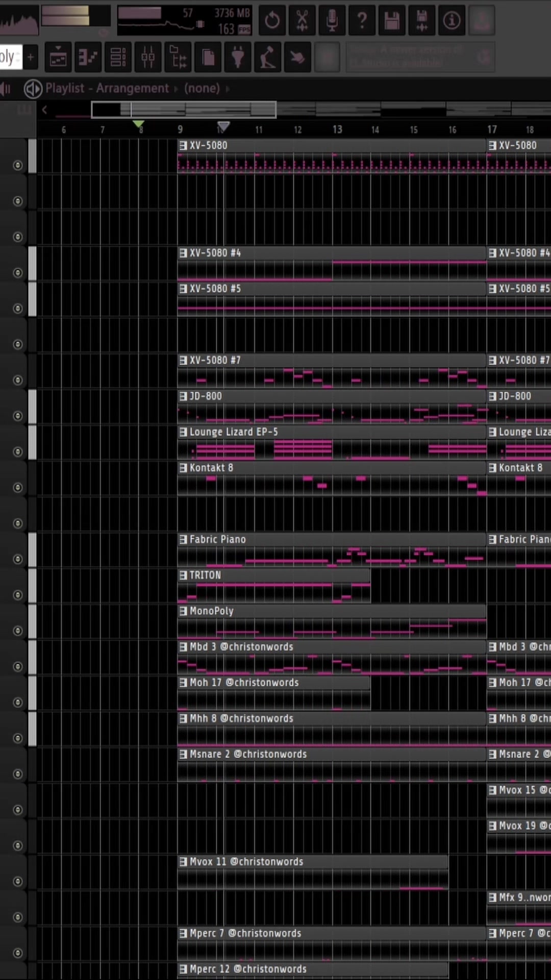Open the plugin picker plug icon
Screen dimensions: 551x980
pyautogui.click(x=238, y=57)
